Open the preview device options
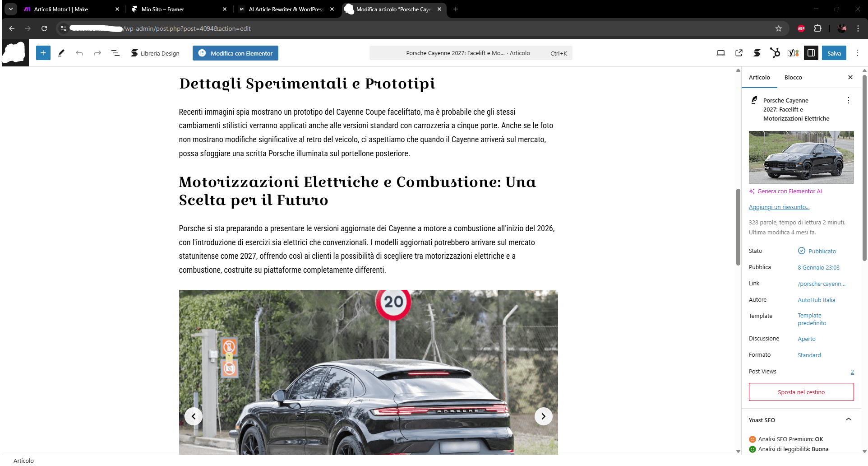Image resolution: width=868 pixels, height=466 pixels. (x=720, y=53)
